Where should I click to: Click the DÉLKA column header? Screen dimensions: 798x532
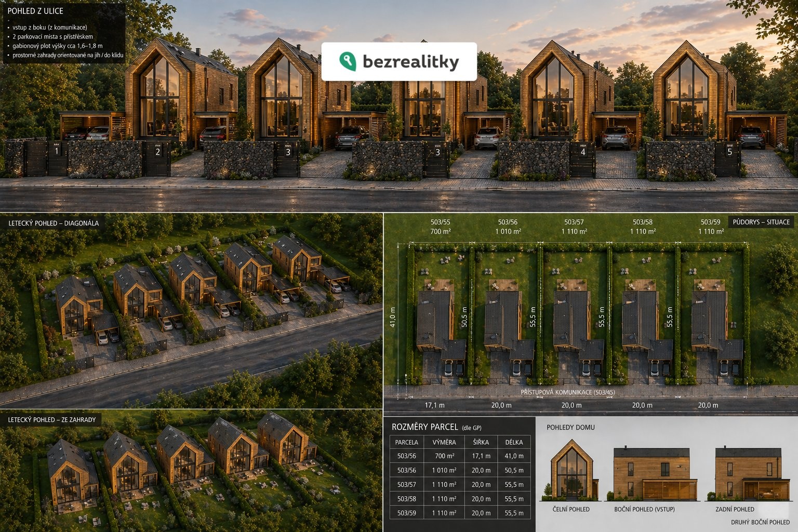click(x=514, y=442)
